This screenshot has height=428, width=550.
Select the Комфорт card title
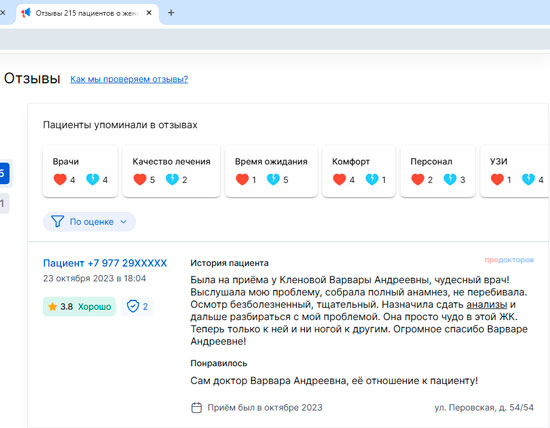pyautogui.click(x=351, y=162)
